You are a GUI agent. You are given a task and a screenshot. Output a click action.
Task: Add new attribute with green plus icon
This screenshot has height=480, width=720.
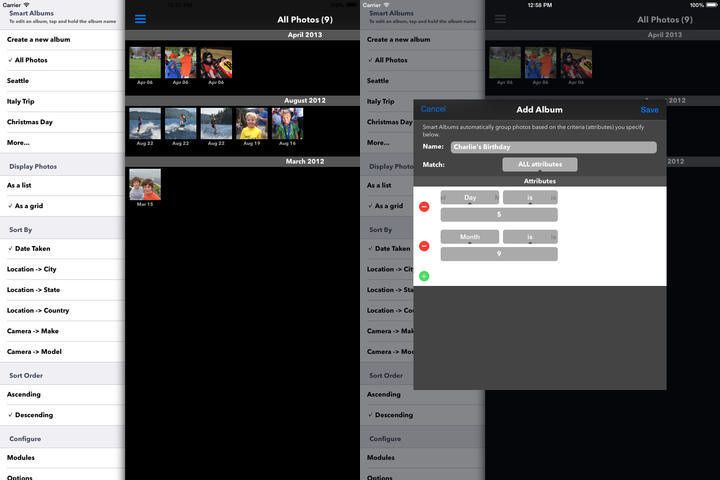(x=424, y=276)
